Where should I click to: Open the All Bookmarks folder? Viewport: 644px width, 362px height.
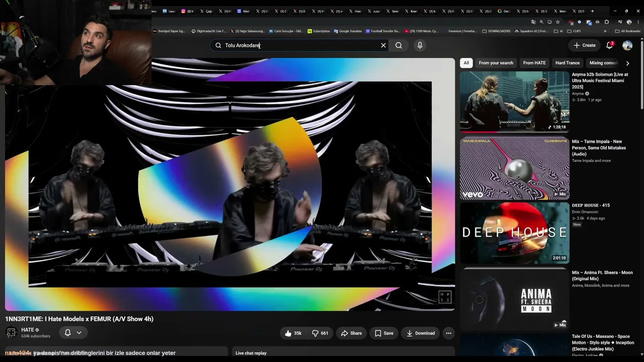[627, 31]
